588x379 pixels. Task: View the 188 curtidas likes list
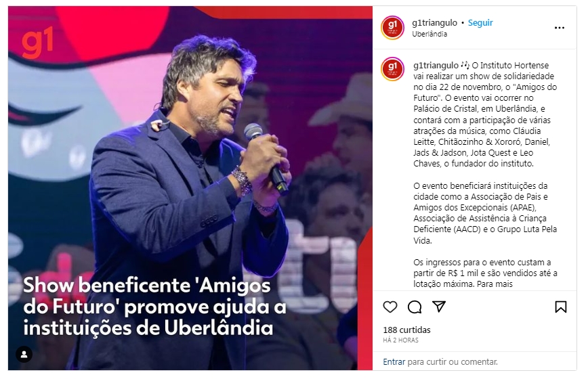tap(406, 330)
